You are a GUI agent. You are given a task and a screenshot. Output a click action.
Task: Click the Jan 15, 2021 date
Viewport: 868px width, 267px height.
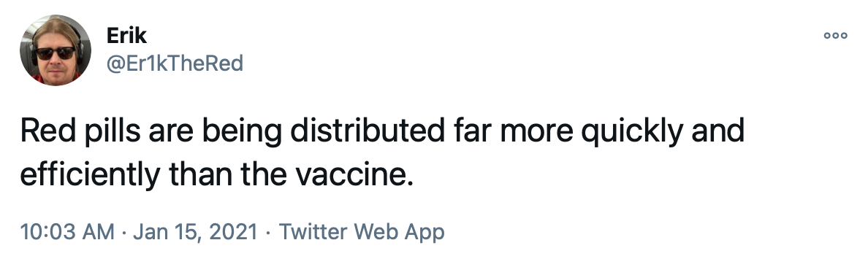[x=195, y=231]
